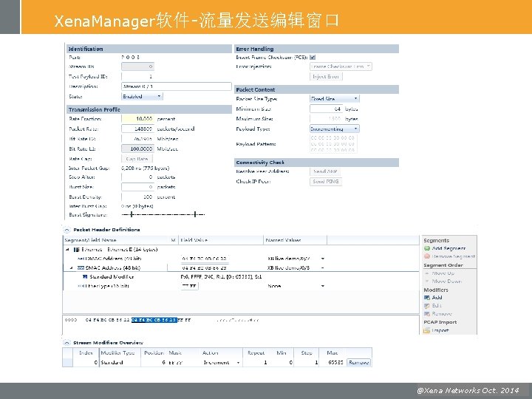The height and width of the screenshot is (399, 532).
Task: Click the EtherType field icon
Action: coord(81,286)
